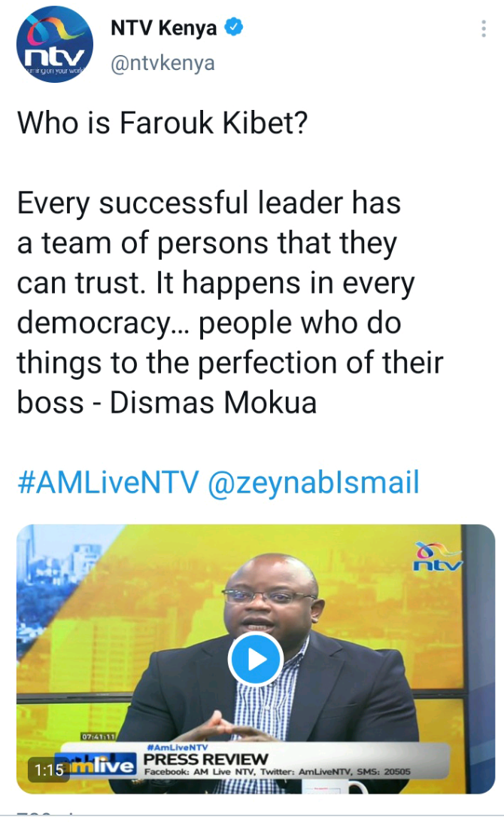Click the Facebook and SMS 20505 info line
The width and height of the screenshot is (504, 823).
(278, 772)
